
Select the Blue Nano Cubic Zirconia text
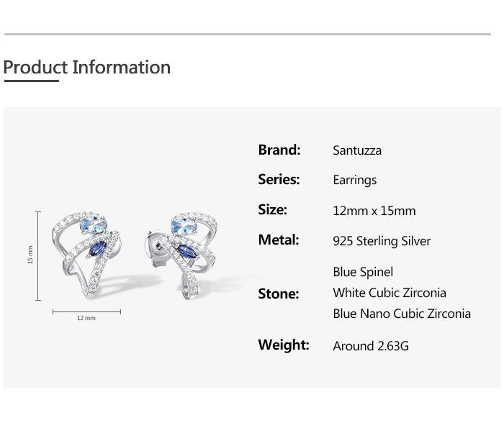(x=402, y=314)
